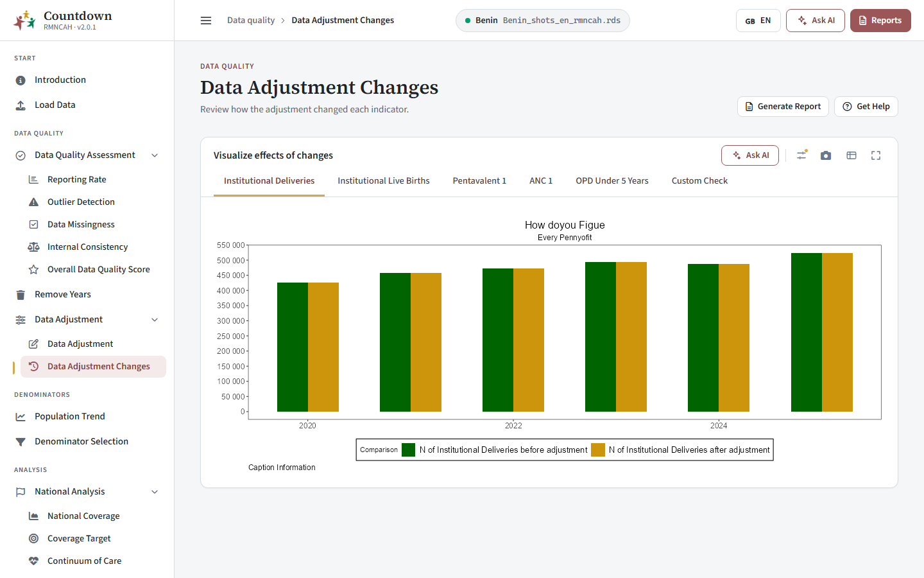
Task: Click the Outlier Detection warning icon
Action: coord(33,202)
